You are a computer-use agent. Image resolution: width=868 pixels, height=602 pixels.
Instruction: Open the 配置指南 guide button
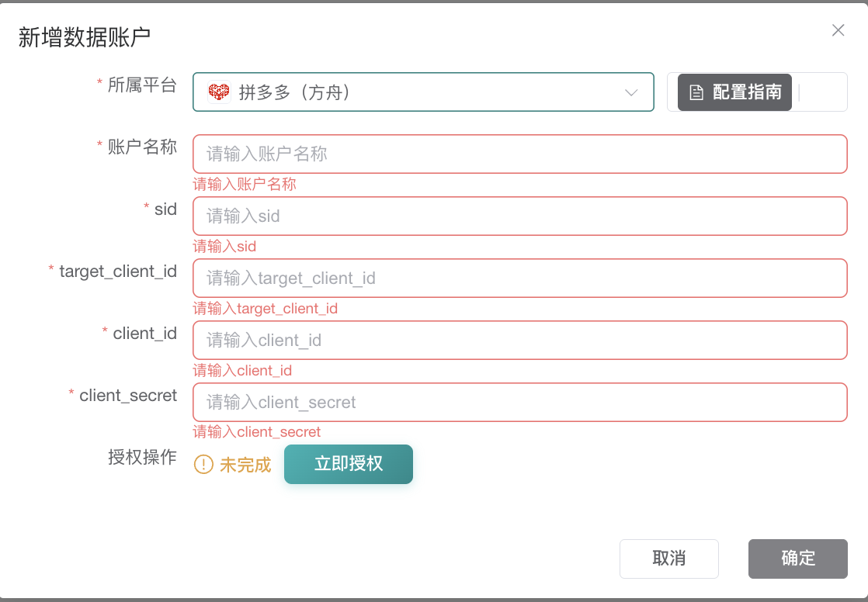pyautogui.click(x=734, y=92)
